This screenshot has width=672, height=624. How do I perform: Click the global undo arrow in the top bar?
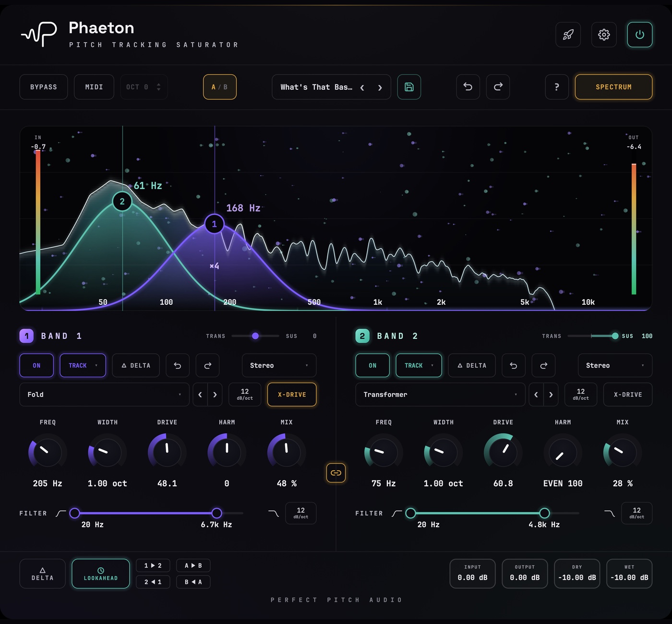468,87
